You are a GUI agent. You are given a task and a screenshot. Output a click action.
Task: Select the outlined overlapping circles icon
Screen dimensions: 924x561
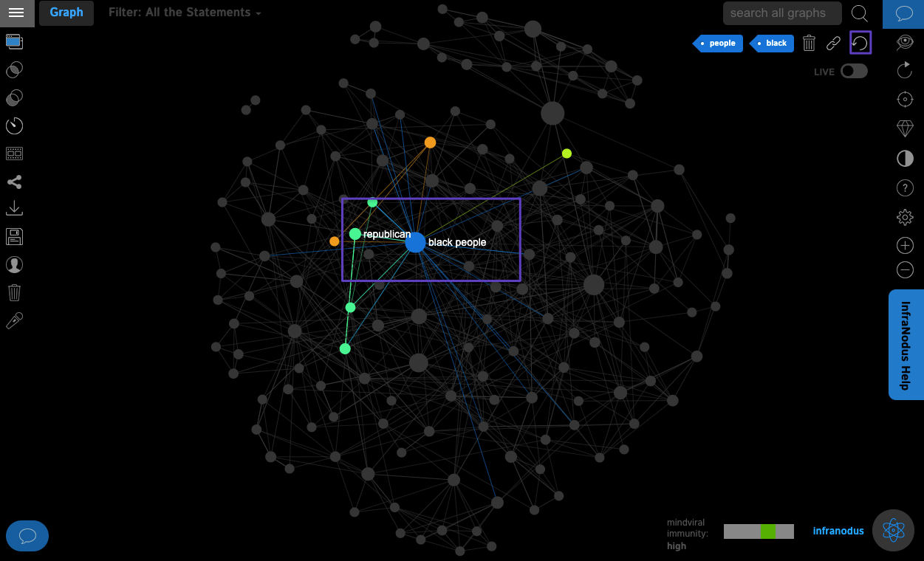click(14, 69)
